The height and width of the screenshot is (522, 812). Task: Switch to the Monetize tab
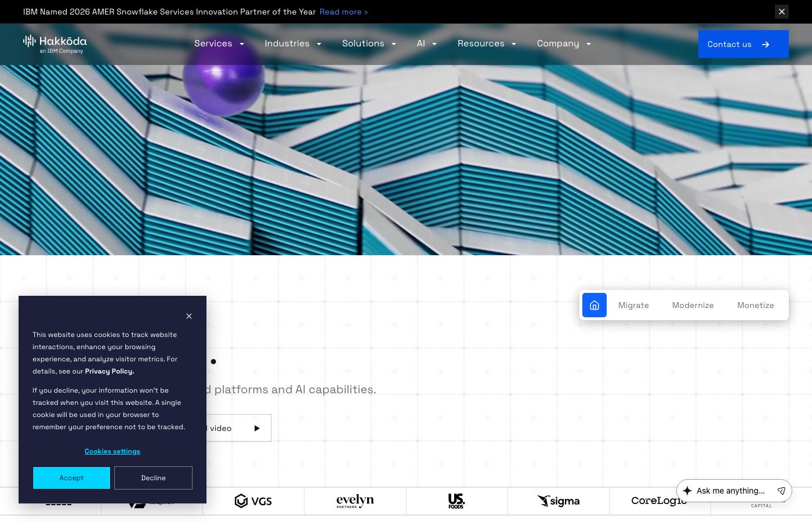(x=756, y=305)
